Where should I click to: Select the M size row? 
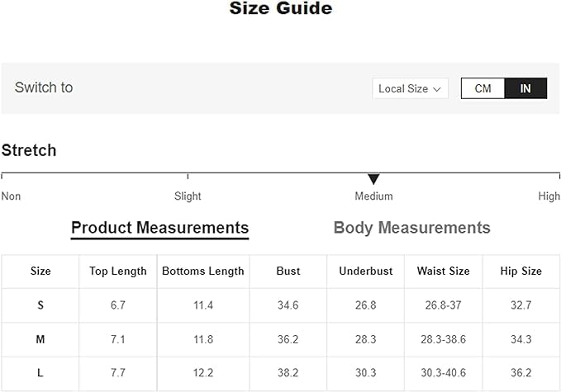(40, 339)
